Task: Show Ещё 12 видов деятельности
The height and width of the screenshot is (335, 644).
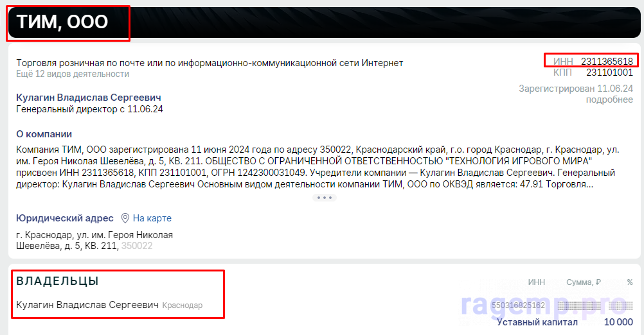Action: pyautogui.click(x=73, y=74)
